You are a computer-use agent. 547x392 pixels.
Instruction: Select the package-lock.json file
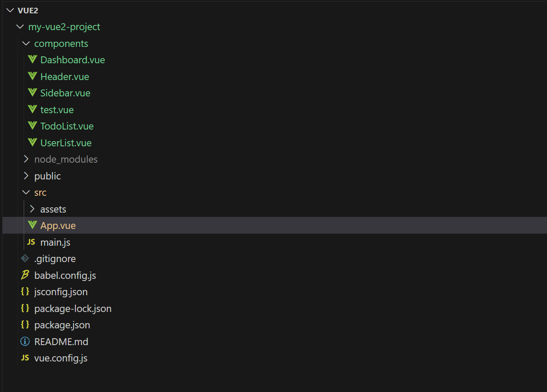pyautogui.click(x=73, y=309)
